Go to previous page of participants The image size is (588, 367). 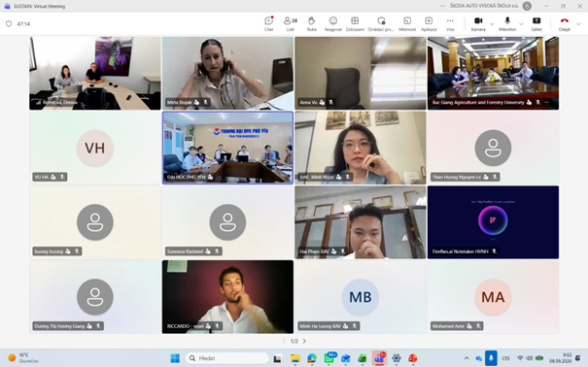click(284, 341)
